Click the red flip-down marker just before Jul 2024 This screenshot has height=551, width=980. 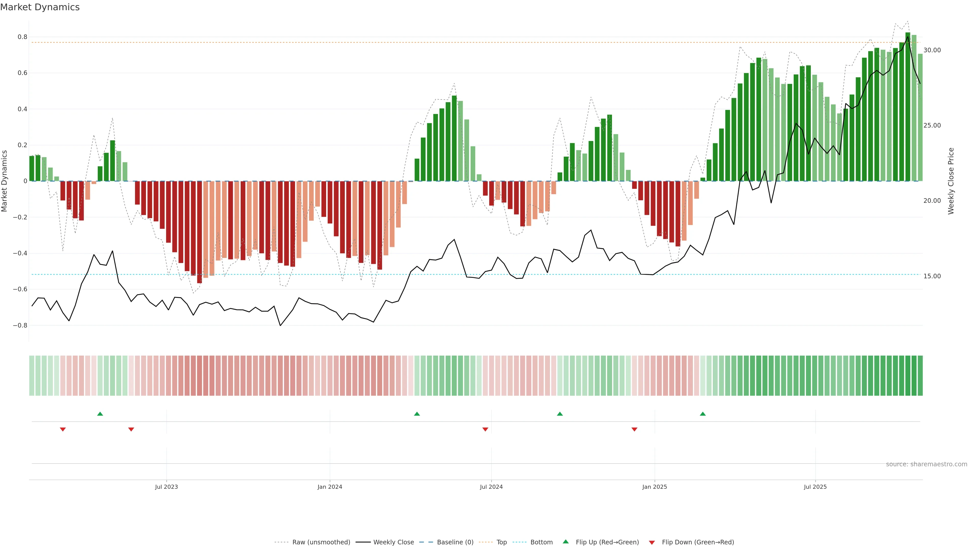(485, 429)
